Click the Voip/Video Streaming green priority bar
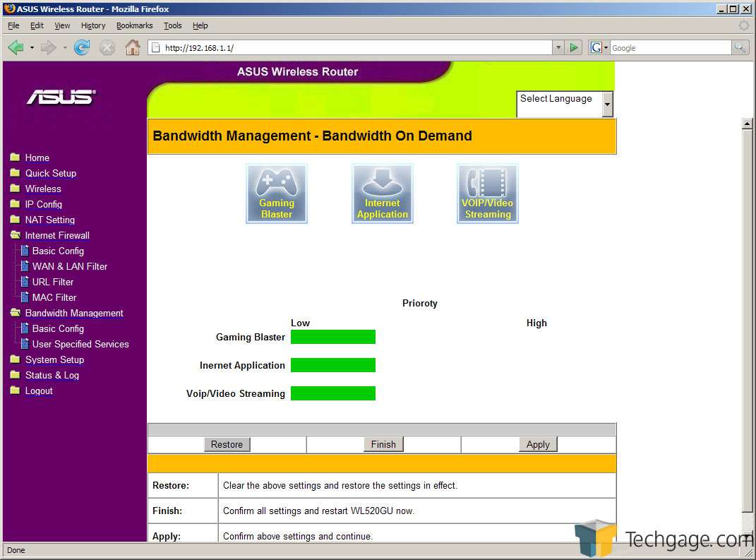This screenshot has width=756, height=560. point(333,393)
